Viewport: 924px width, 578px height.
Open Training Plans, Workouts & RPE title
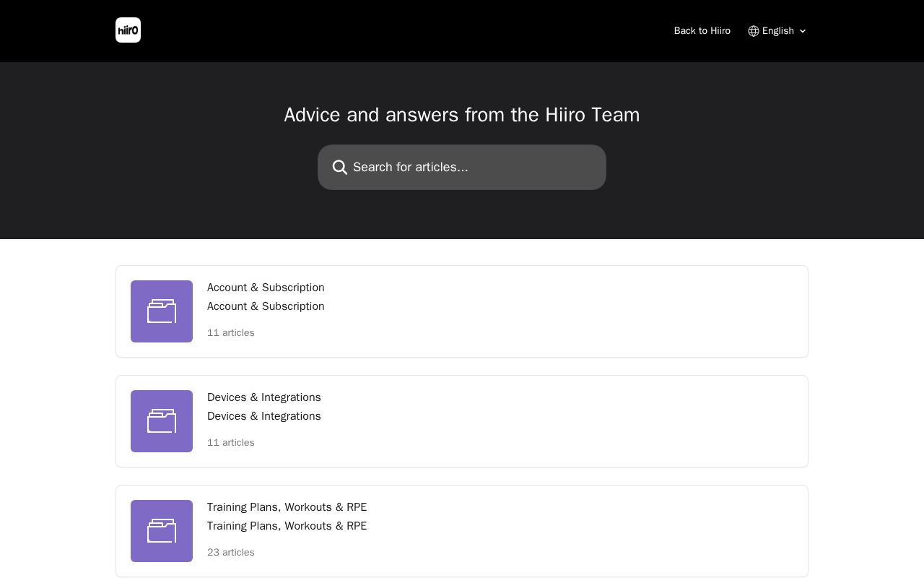(287, 507)
